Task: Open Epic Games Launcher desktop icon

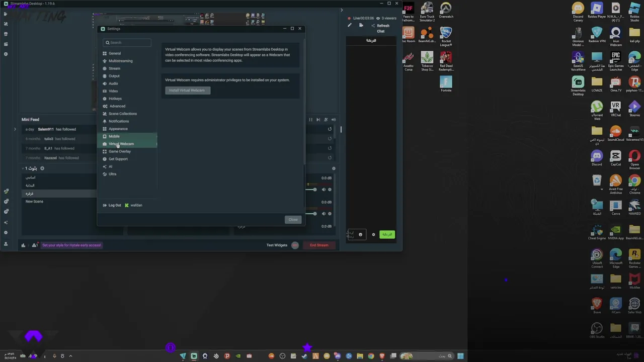Action: pos(616,62)
